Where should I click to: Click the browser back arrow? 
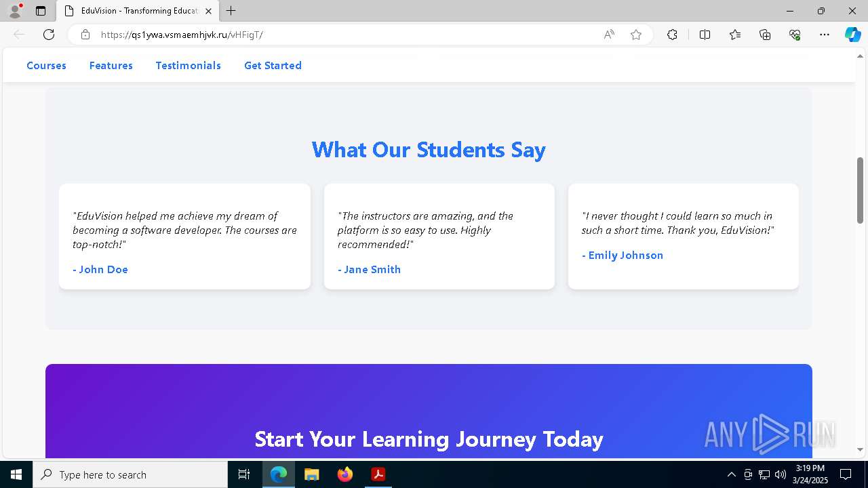[x=19, y=35]
